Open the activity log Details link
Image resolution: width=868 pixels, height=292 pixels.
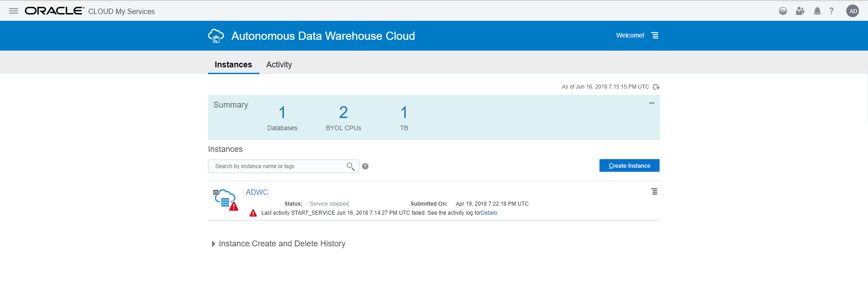(x=489, y=213)
